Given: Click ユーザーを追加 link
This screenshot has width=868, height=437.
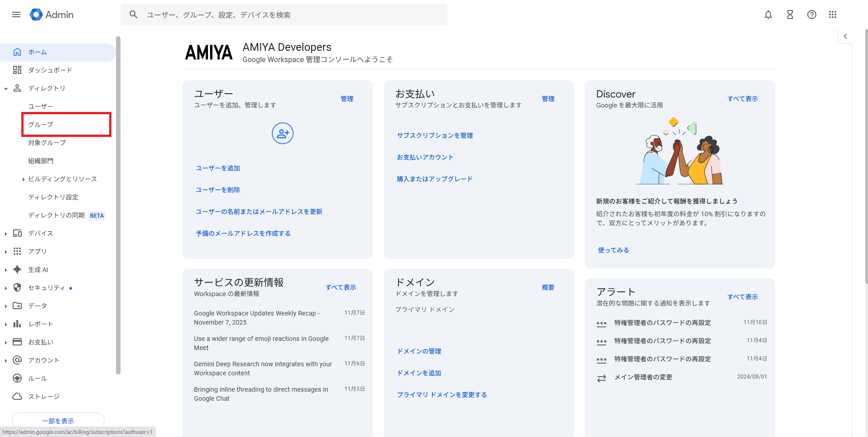Looking at the screenshot, I should [x=218, y=168].
